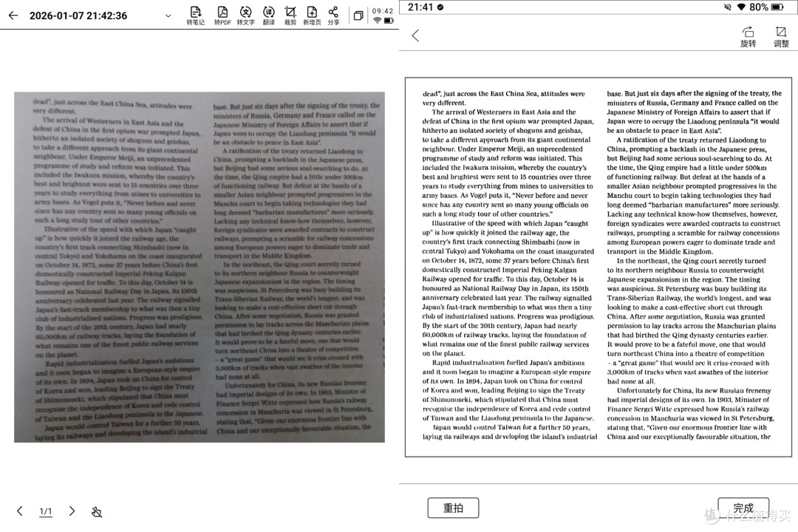The image size is (798, 532).
Task: Click the 重拍 retake button
Action: (453, 508)
